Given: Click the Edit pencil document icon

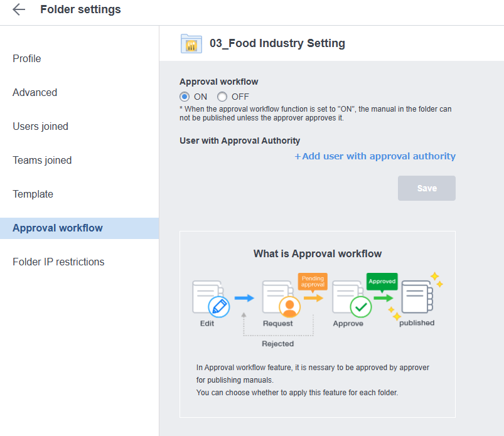Looking at the screenshot, I should [211, 299].
